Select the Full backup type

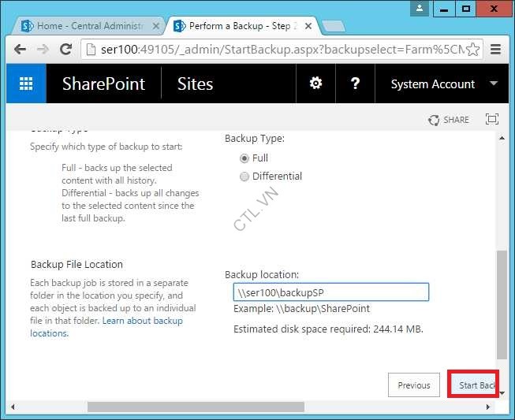(244, 158)
